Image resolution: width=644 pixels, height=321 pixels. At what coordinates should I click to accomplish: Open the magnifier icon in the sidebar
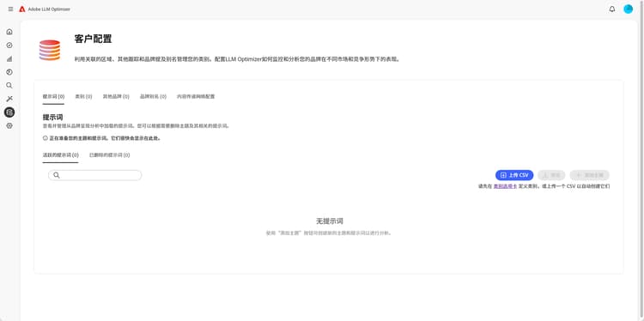pyautogui.click(x=9, y=85)
